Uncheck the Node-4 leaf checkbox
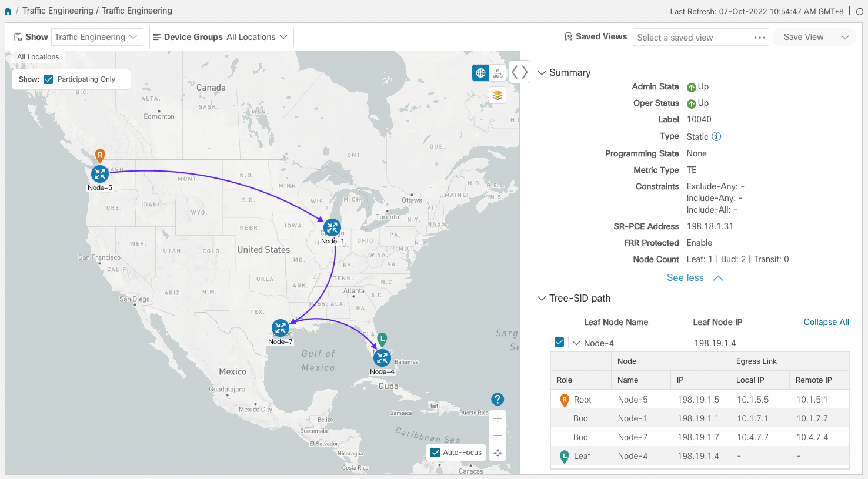Image resolution: width=868 pixels, height=479 pixels. click(559, 342)
